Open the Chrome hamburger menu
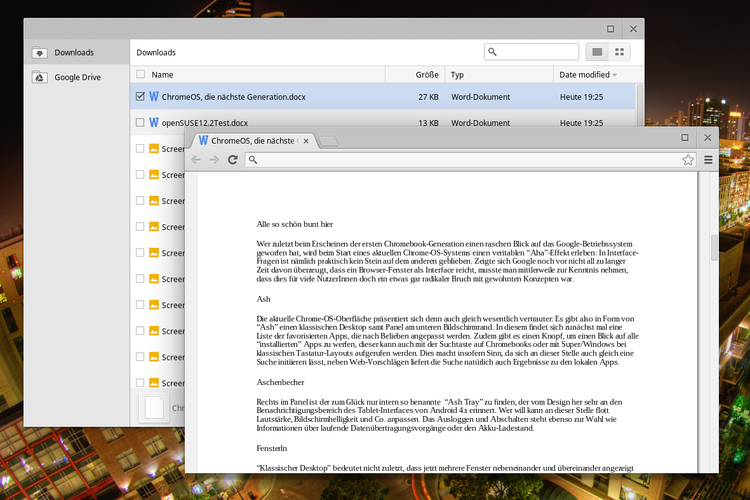The height and width of the screenshot is (500, 750). pos(708,160)
